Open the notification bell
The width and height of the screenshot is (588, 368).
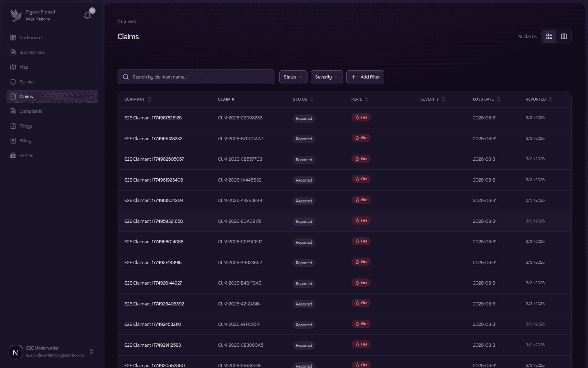(x=87, y=15)
